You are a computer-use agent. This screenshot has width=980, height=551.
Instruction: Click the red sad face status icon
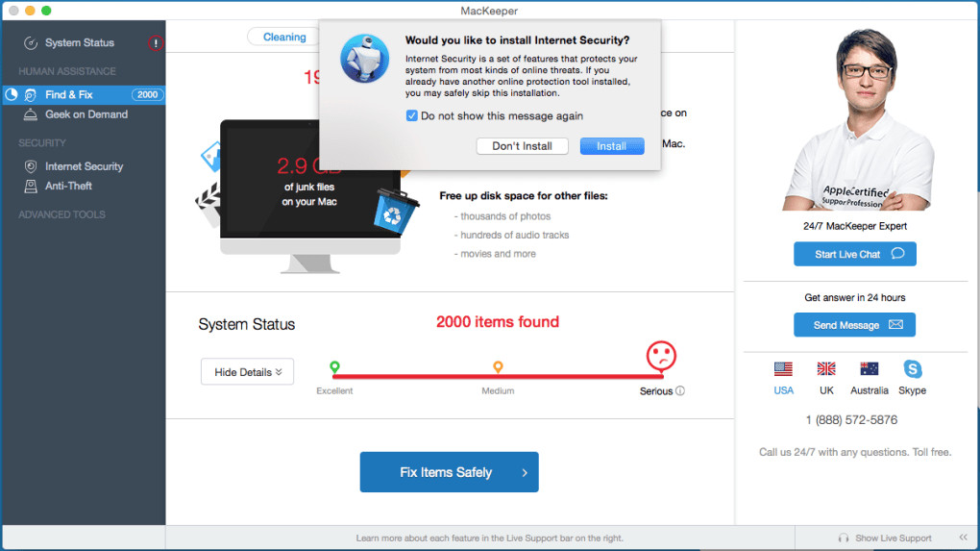[x=661, y=356]
